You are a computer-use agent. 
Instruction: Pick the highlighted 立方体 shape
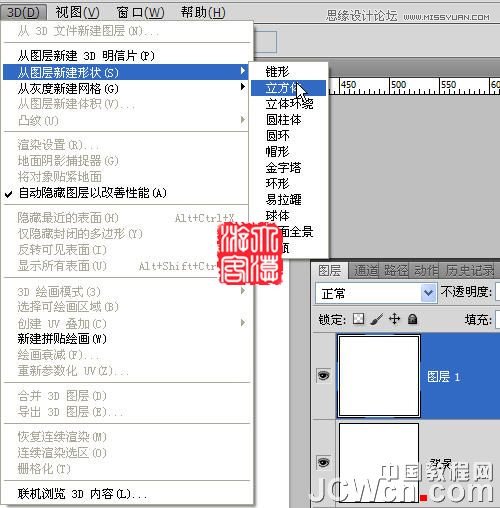point(288,88)
